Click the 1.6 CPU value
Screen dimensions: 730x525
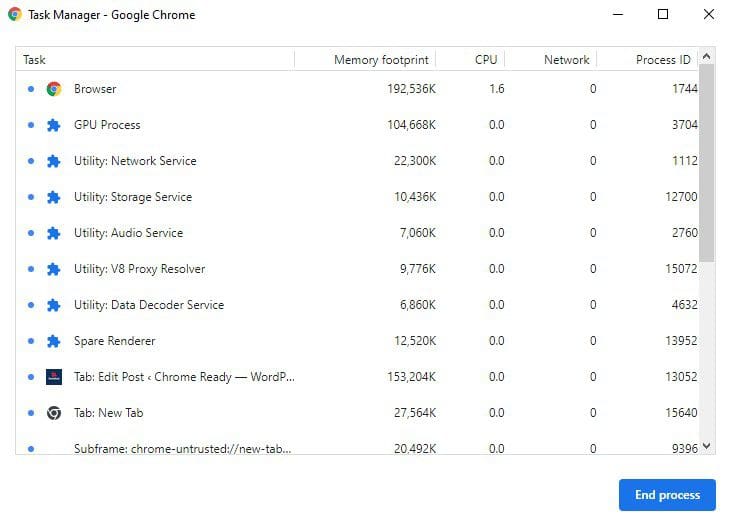(497, 89)
